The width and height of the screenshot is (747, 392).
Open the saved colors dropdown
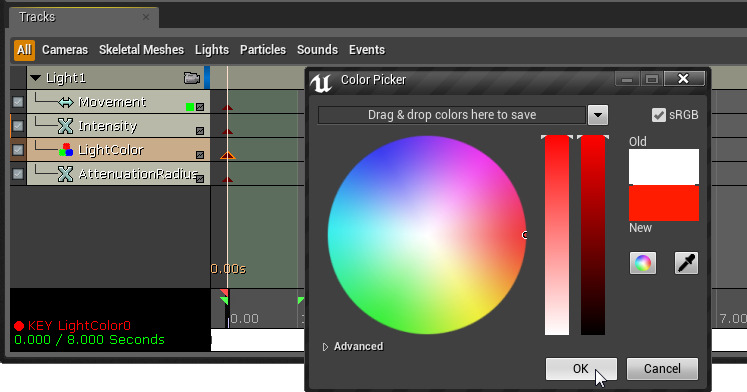tap(598, 115)
